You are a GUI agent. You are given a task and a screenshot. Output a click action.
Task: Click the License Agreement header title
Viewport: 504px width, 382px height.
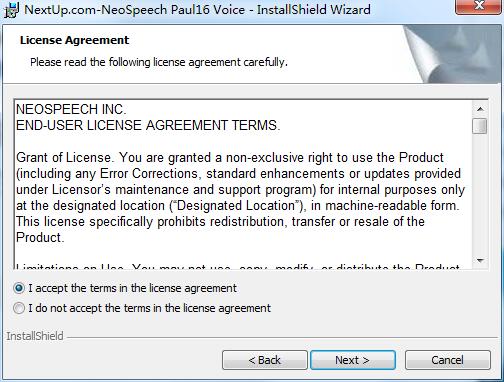pyautogui.click(x=74, y=40)
